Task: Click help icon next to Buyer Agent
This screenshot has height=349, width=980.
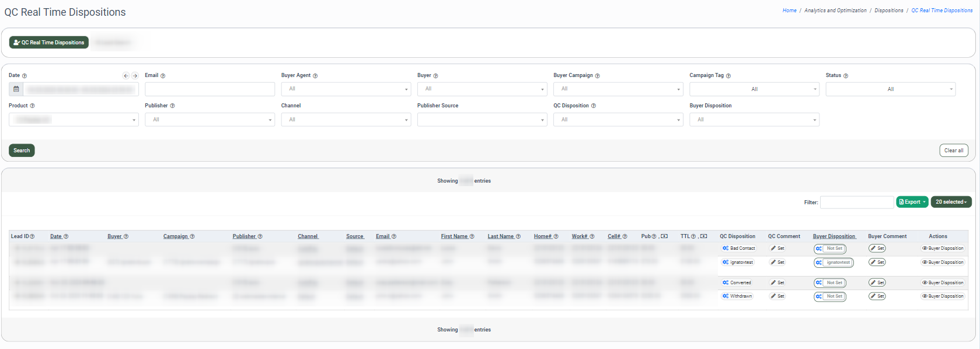Action: (315, 76)
